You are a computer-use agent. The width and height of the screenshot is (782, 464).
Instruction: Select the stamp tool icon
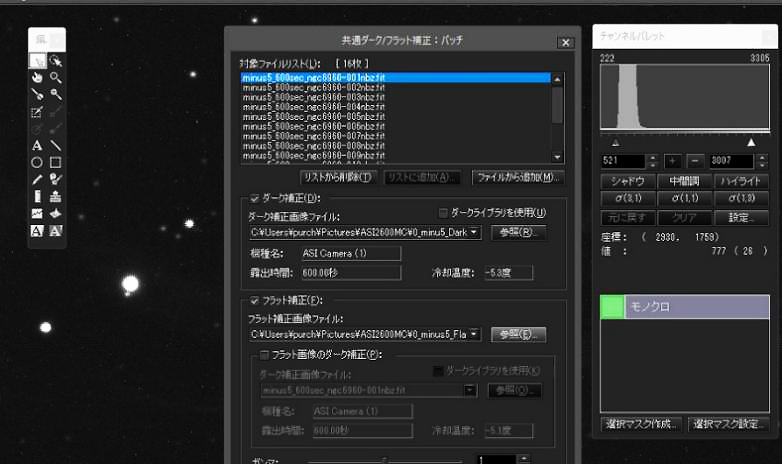(x=56, y=197)
